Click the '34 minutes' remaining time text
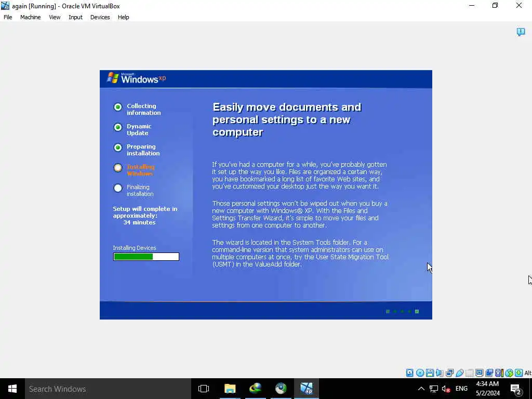The height and width of the screenshot is (399, 532). 139,222
